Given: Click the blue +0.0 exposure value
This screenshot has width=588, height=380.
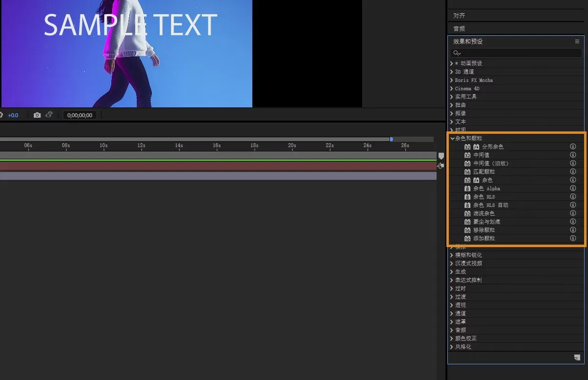Looking at the screenshot, I should [13, 115].
